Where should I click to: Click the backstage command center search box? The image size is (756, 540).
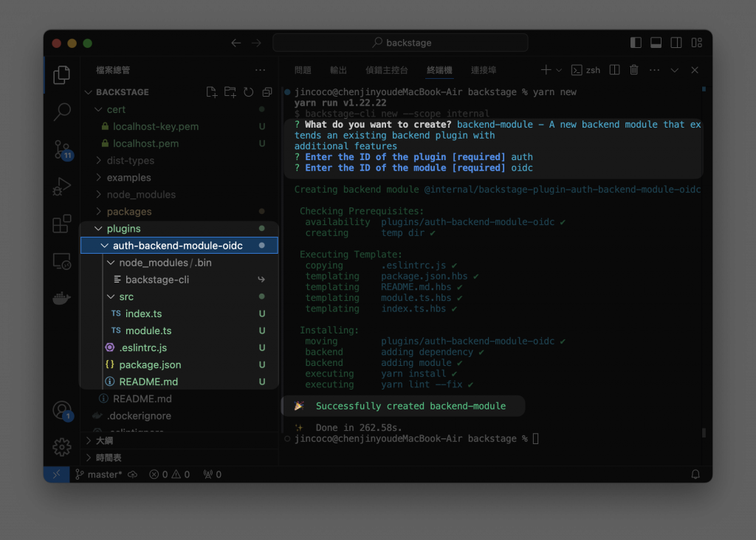click(400, 43)
